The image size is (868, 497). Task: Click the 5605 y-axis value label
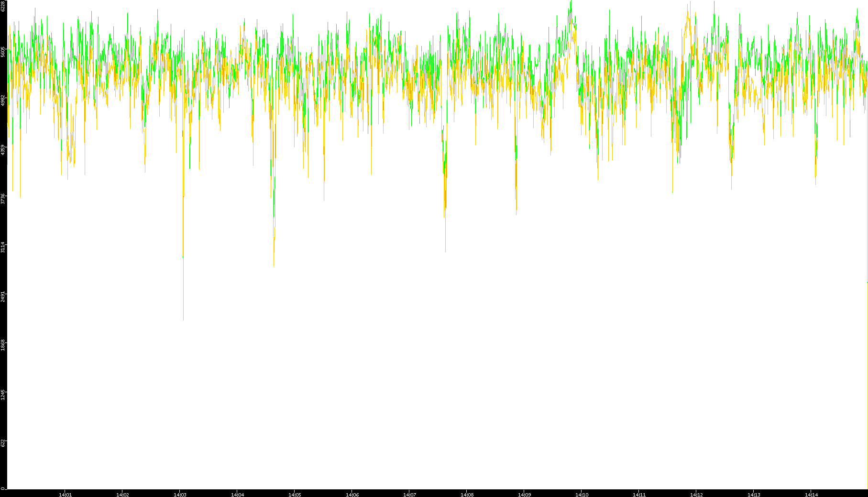point(3,52)
